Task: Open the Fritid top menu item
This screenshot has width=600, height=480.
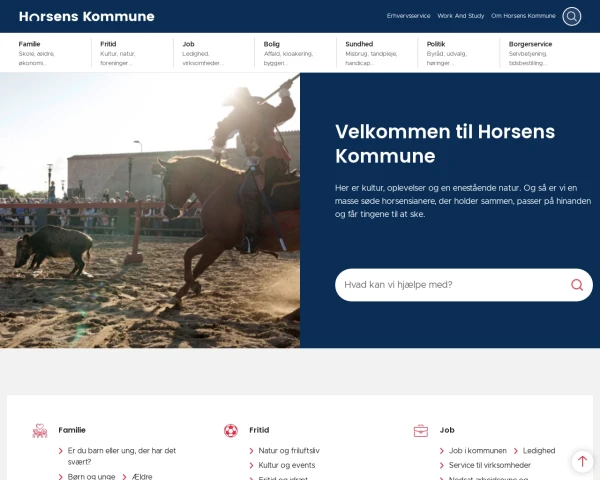Action: (132, 53)
